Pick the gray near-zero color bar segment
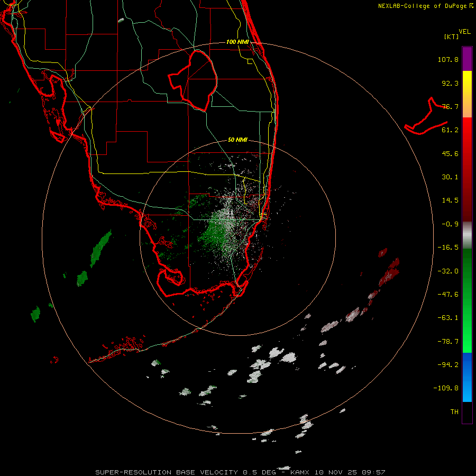Viewport: 476px width, 476px height. [467, 235]
